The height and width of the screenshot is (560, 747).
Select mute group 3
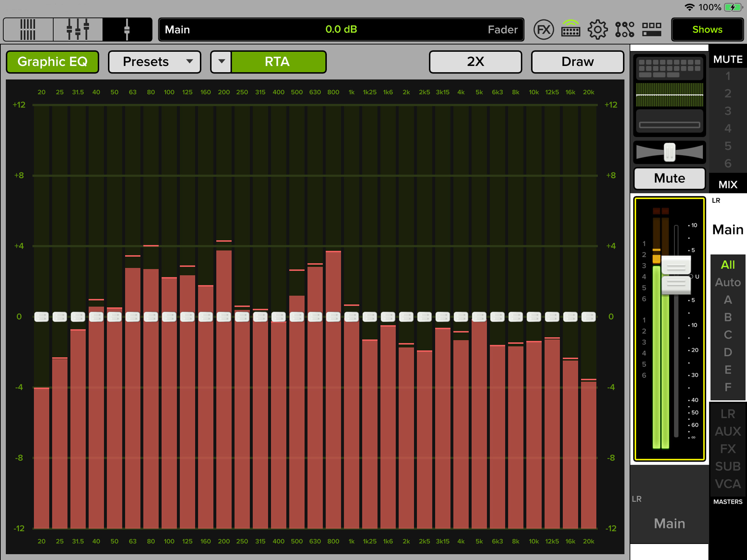728,111
